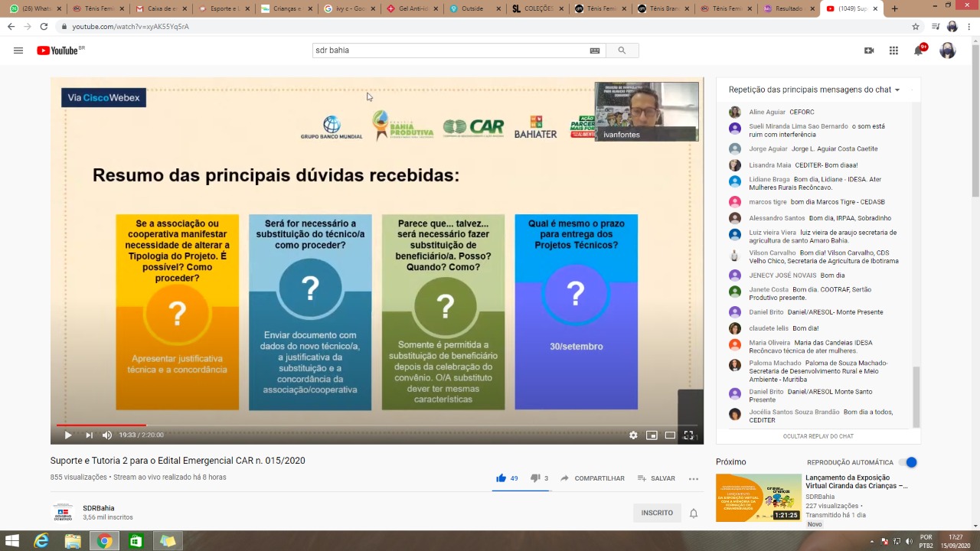
Task: Dislike the video with thumbs down
Action: click(x=535, y=478)
